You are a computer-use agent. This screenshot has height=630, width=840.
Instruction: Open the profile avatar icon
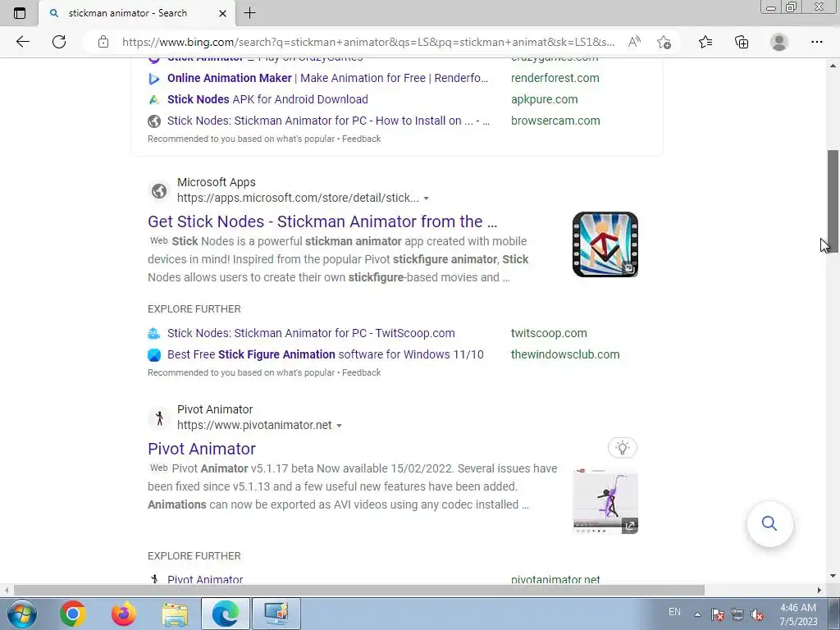[x=779, y=42]
